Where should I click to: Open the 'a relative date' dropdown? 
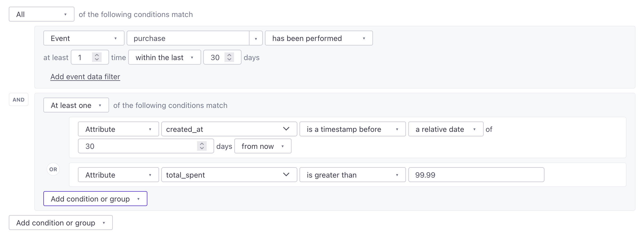point(446,129)
